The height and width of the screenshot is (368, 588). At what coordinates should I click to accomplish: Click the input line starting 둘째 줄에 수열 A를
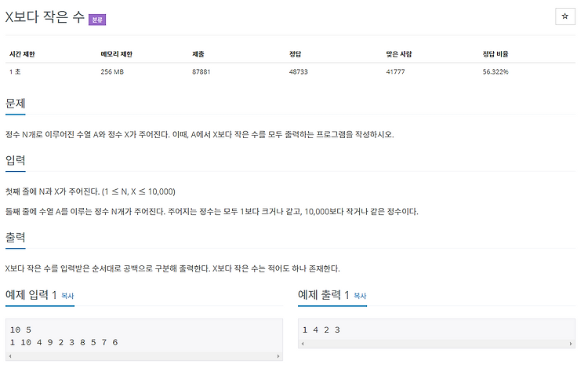coord(212,212)
